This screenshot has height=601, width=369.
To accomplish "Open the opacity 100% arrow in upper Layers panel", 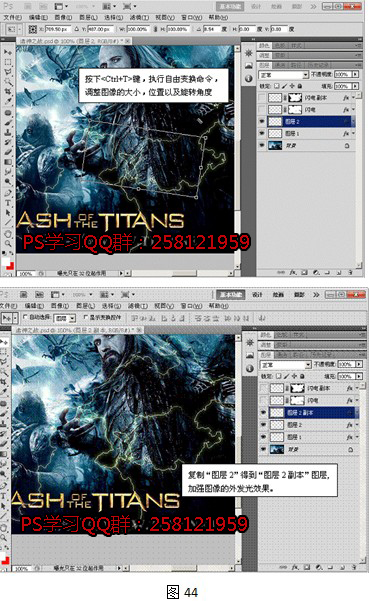I will click(356, 74).
